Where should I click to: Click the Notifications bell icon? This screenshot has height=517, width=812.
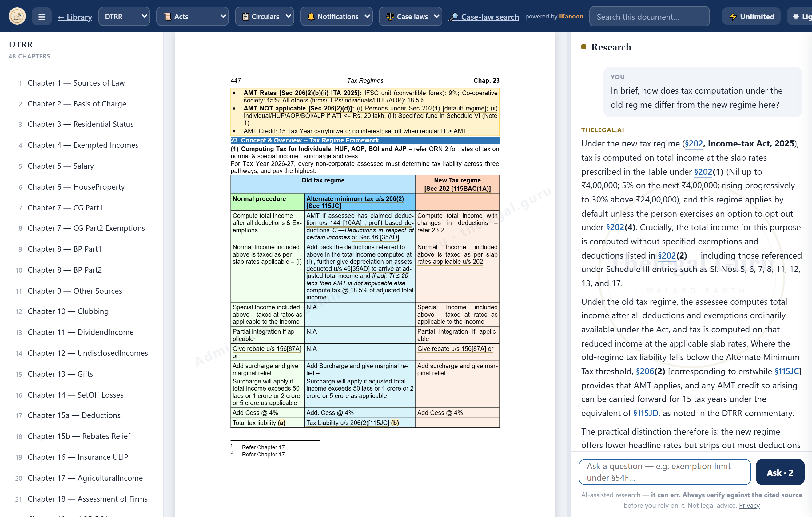311,17
